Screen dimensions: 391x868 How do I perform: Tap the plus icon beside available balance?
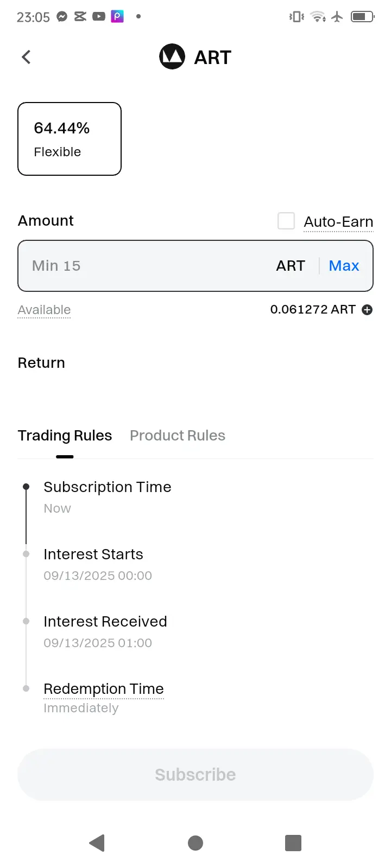pos(367,310)
